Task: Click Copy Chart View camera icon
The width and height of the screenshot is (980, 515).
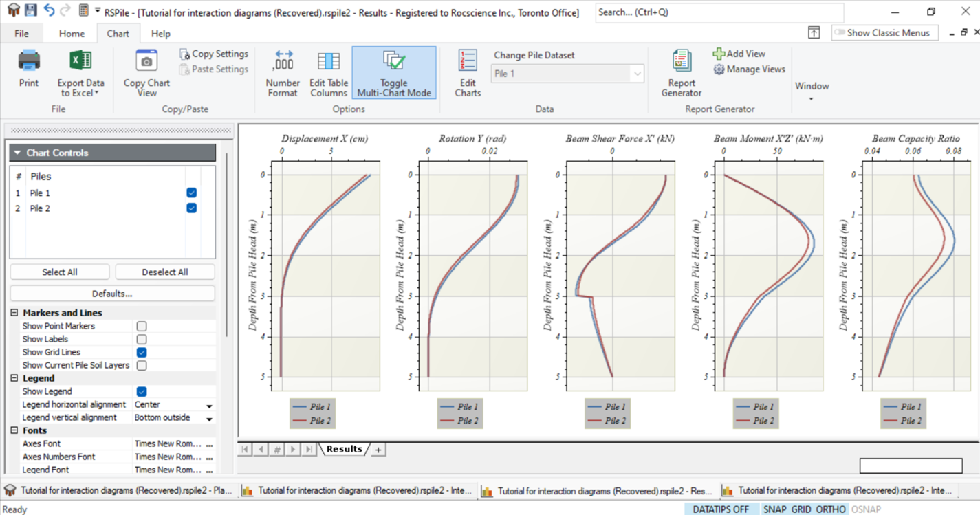Action: tap(146, 61)
